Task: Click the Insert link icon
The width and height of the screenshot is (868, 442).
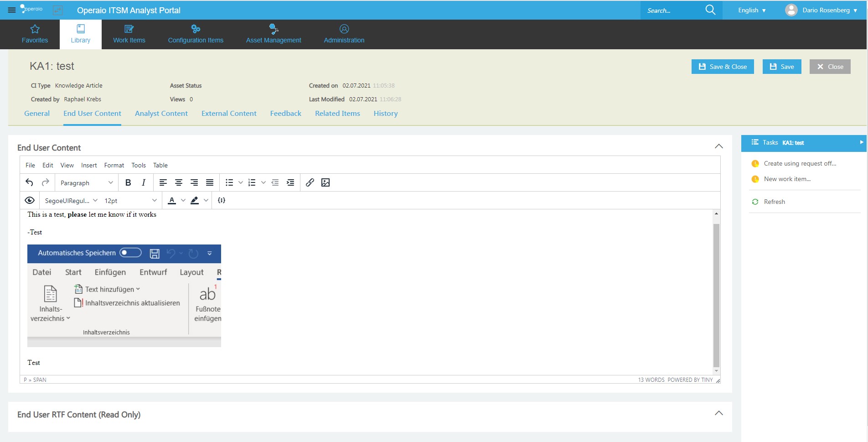Action: pos(310,182)
